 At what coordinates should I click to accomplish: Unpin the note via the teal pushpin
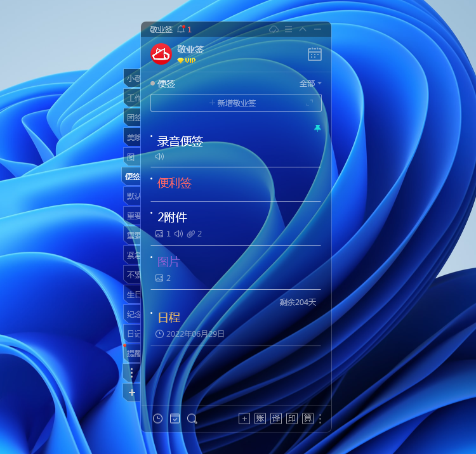[x=317, y=128]
